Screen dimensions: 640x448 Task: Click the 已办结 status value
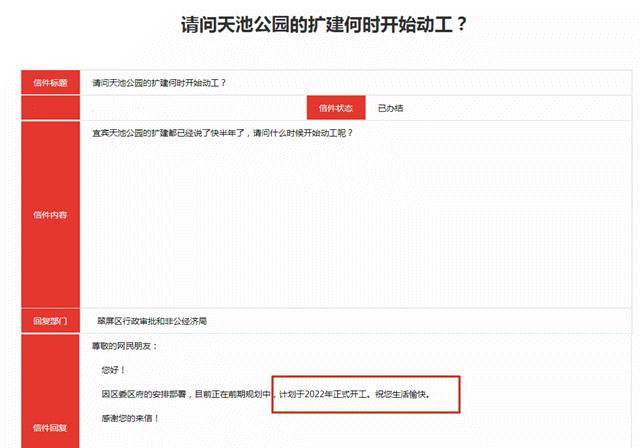pos(390,108)
